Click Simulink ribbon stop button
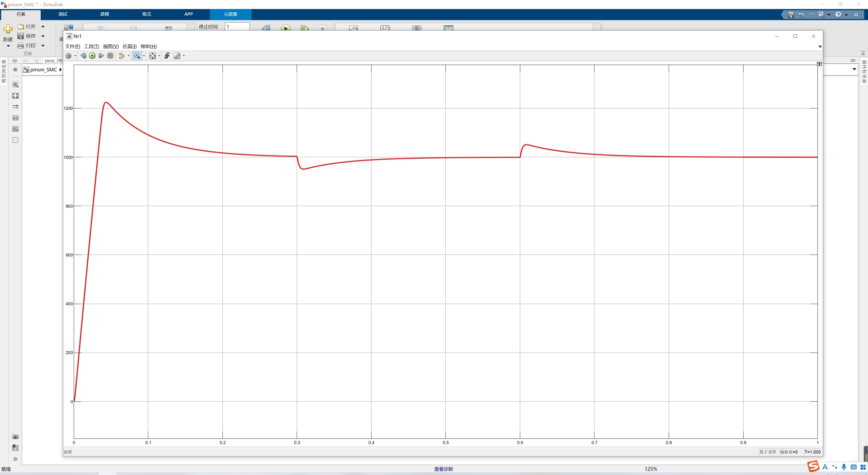Screen dimensions: 868x475 (322, 28)
